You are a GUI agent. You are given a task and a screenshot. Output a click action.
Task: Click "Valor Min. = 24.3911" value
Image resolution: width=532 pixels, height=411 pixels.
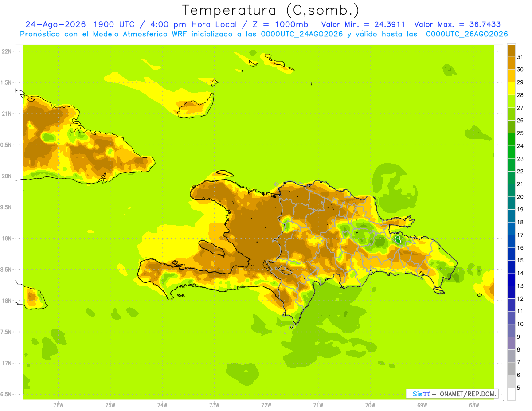click(363, 25)
